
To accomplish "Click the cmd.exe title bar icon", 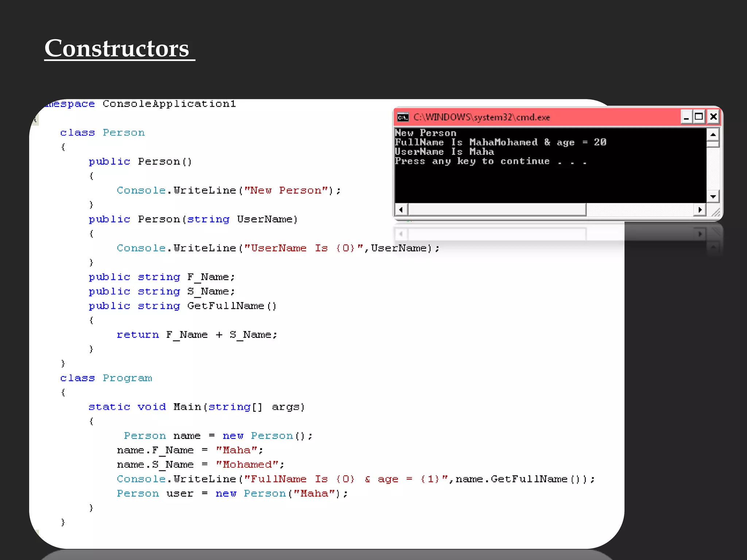I will click(x=403, y=117).
